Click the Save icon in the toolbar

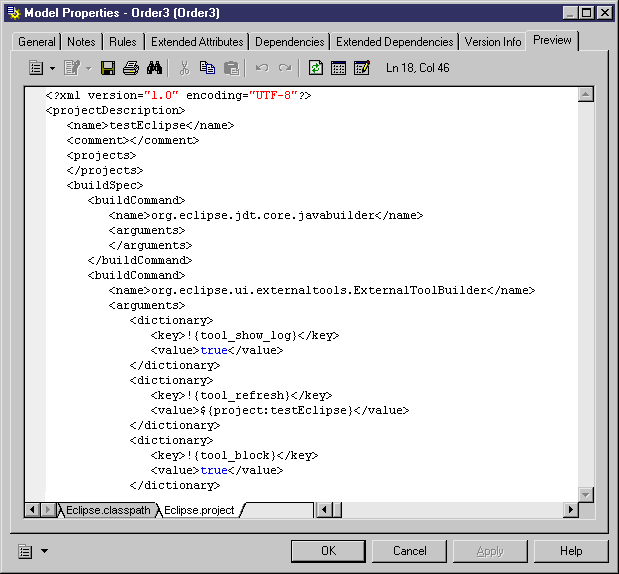[x=108, y=68]
